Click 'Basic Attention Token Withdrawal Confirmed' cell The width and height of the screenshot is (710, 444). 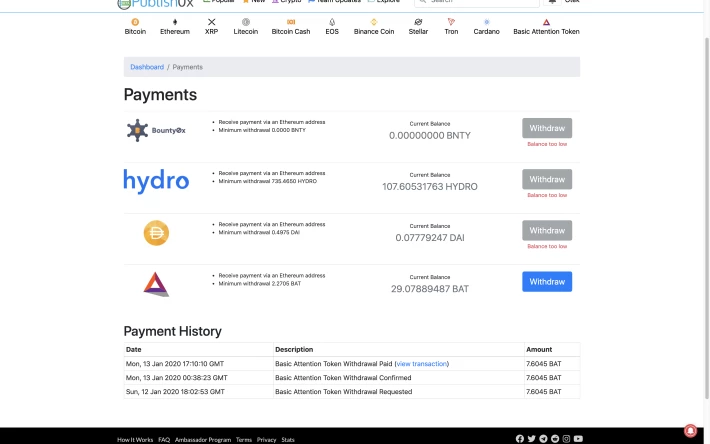coord(343,377)
